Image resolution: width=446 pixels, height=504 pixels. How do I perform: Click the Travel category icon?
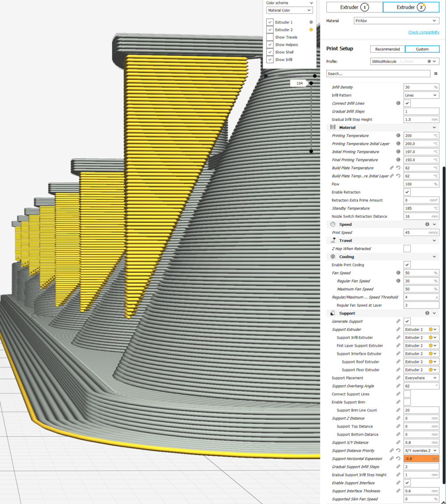(x=333, y=241)
